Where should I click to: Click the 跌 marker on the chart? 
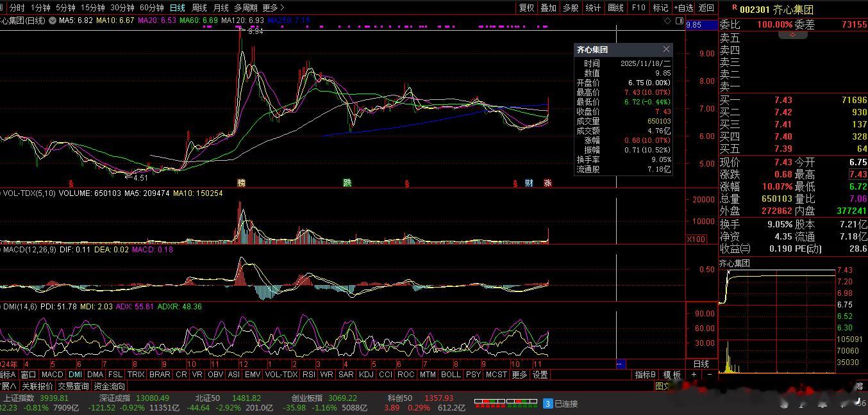pyautogui.click(x=347, y=183)
